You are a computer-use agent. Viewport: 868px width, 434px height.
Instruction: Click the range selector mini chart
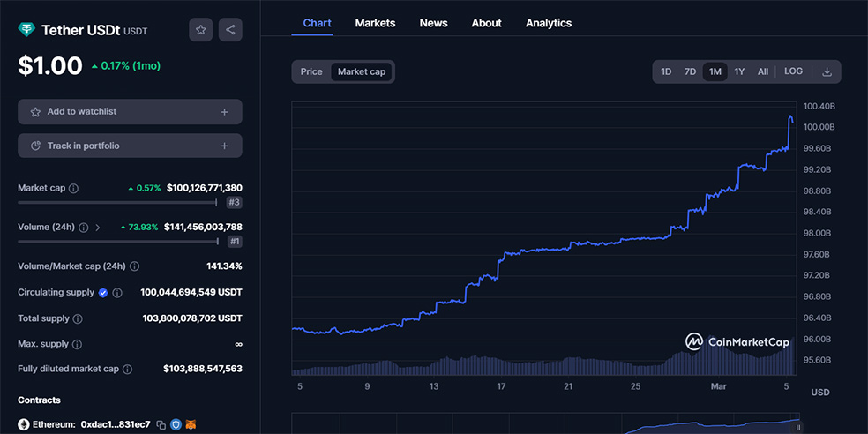click(x=545, y=423)
